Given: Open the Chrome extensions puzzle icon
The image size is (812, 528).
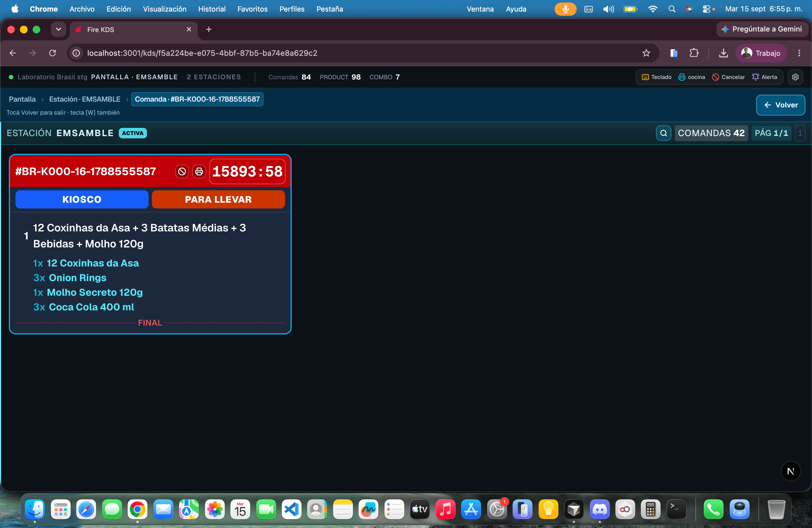Looking at the screenshot, I should tap(694, 53).
